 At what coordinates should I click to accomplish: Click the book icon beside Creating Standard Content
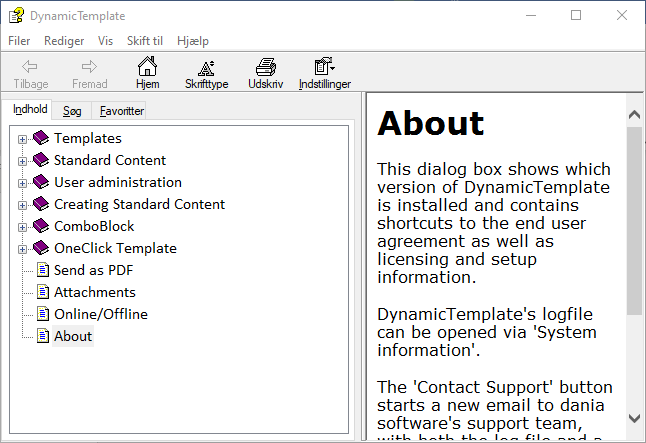coord(41,204)
